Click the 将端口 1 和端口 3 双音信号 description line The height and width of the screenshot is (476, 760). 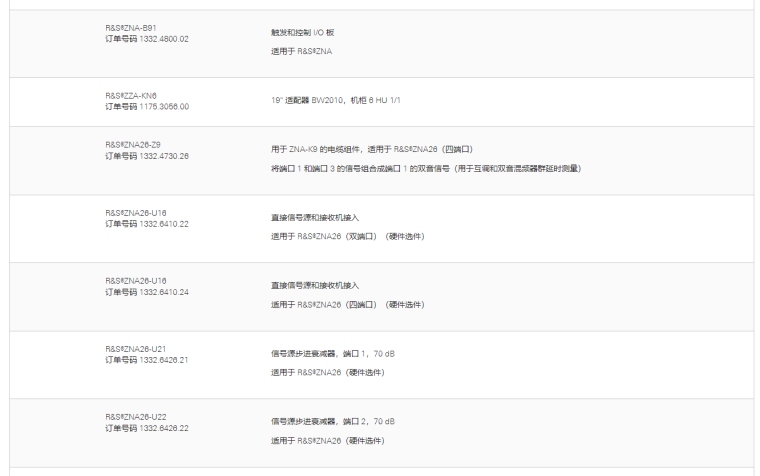click(x=419, y=168)
